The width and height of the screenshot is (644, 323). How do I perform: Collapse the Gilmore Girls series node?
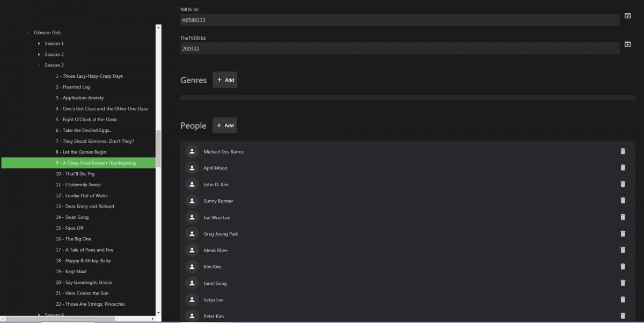pyautogui.click(x=28, y=33)
